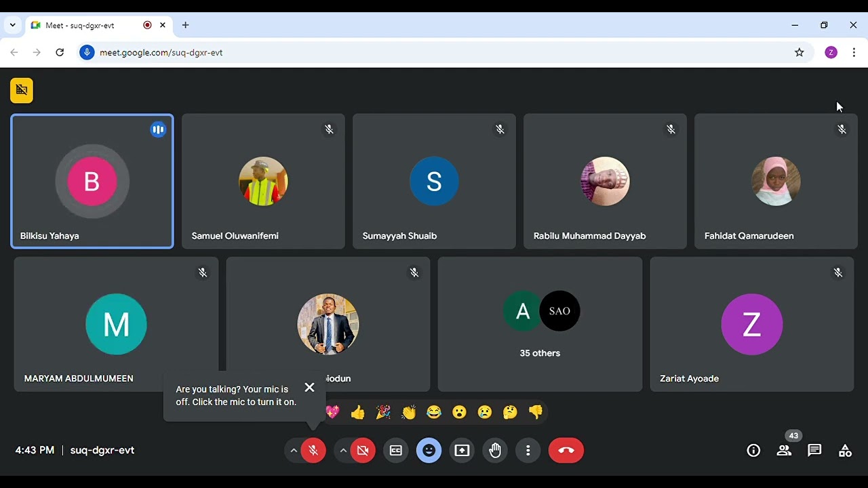
Task: Send thumbs up reaction
Action: 358,412
